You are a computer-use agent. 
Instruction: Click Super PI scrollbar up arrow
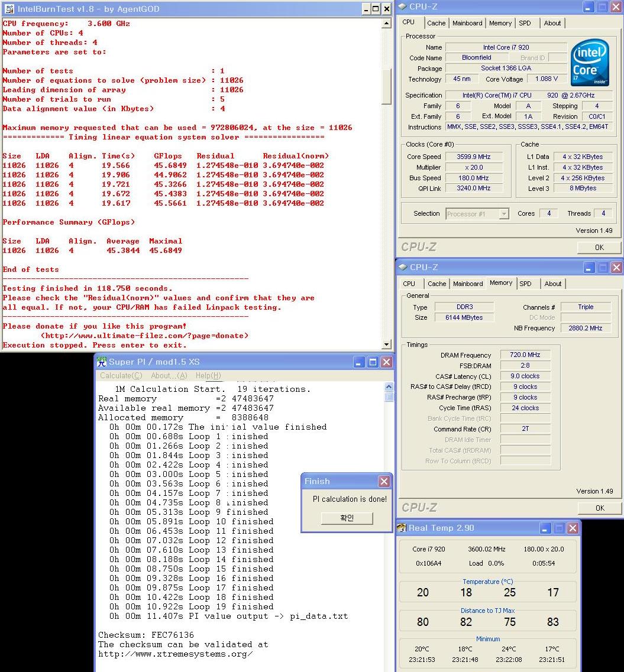[389, 387]
